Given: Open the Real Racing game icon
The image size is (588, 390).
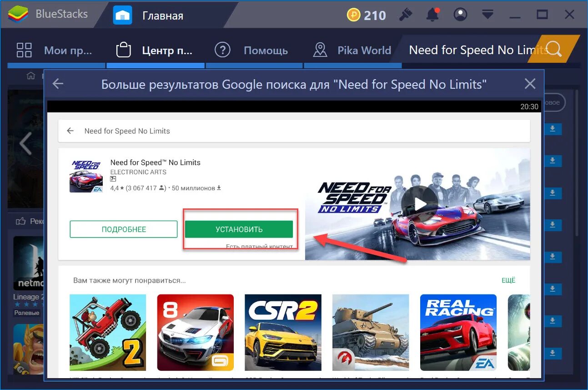Looking at the screenshot, I should [x=458, y=332].
